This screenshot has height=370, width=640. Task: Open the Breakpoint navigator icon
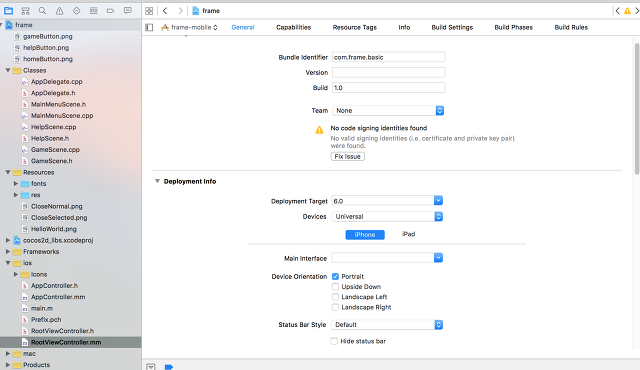(x=110, y=11)
